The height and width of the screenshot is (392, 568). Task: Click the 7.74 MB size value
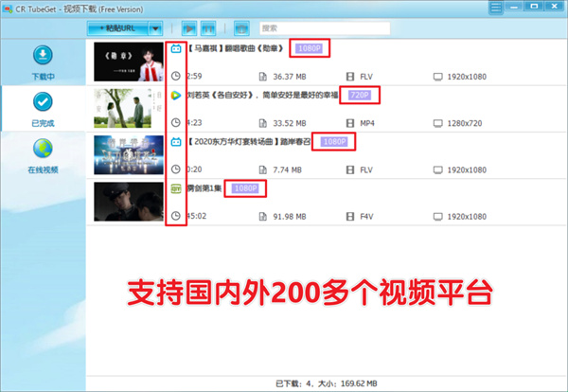tap(287, 169)
